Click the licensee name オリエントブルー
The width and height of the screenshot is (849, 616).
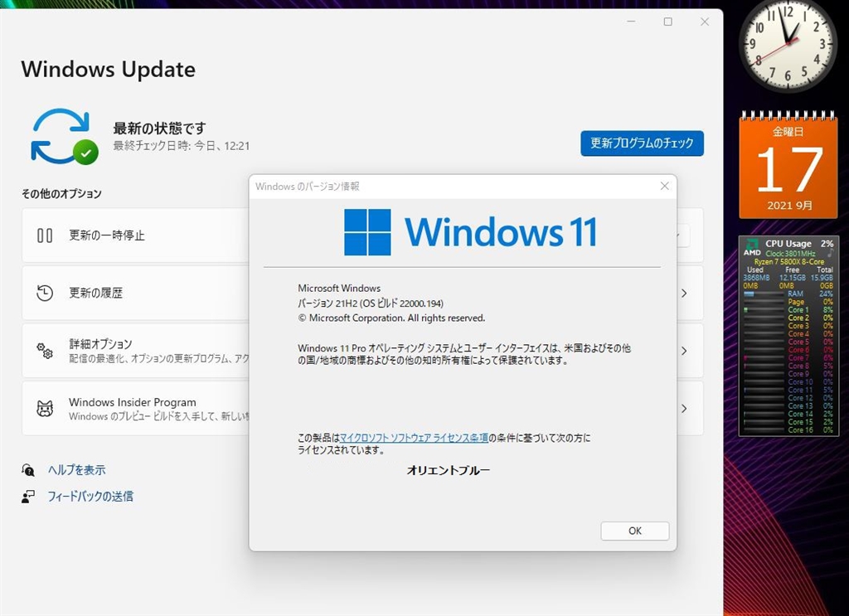pyautogui.click(x=449, y=470)
